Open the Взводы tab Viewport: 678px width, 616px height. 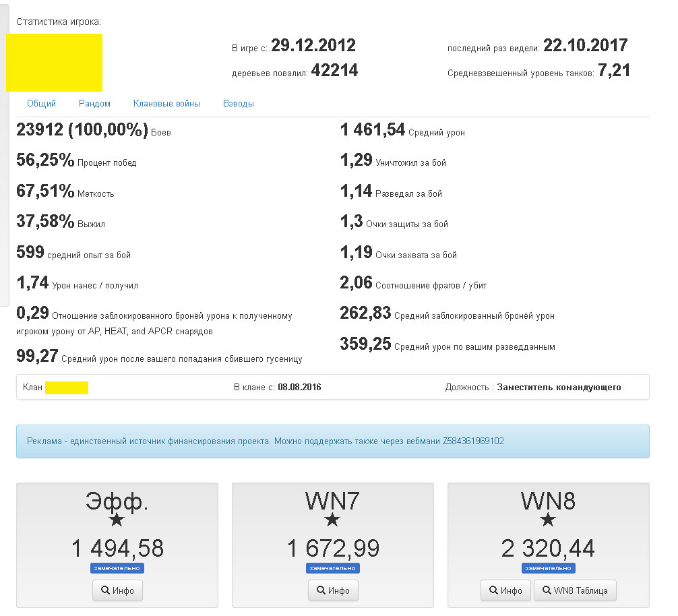click(x=239, y=103)
